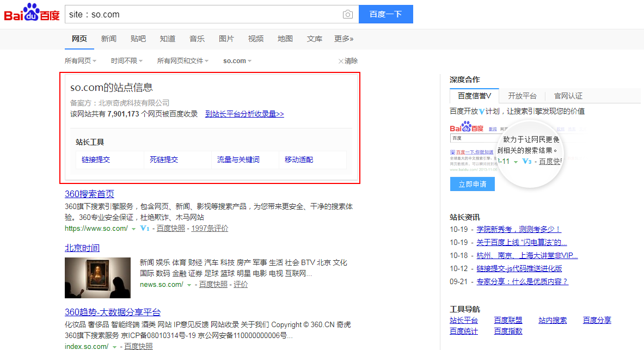Click the 立即申请 button
This screenshot has height=350, width=644.
pyautogui.click(x=473, y=184)
